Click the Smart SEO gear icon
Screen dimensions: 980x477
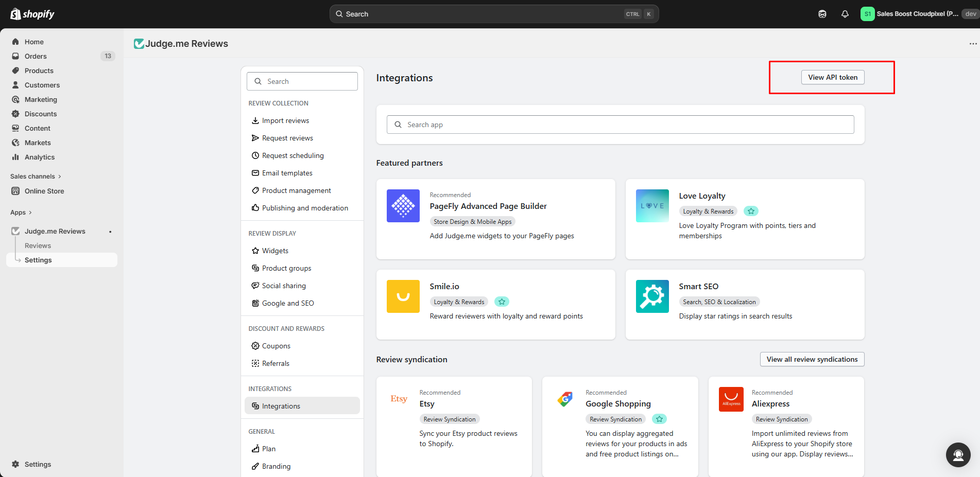(652, 296)
